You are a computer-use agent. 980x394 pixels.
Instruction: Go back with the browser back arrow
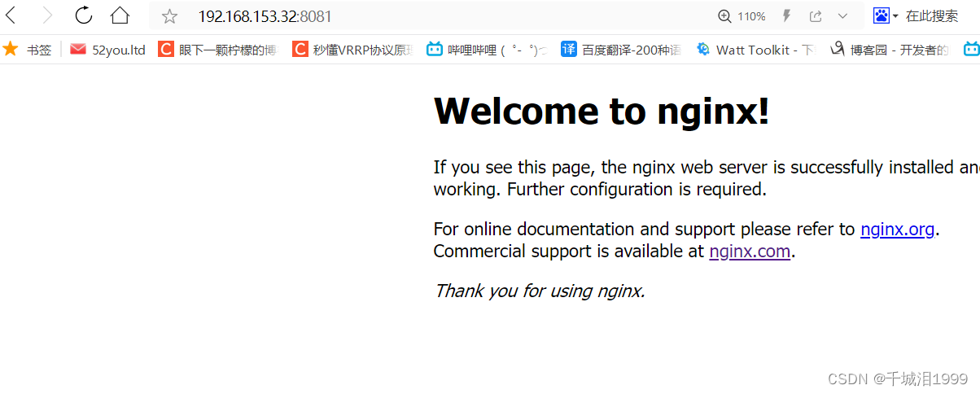(x=11, y=15)
